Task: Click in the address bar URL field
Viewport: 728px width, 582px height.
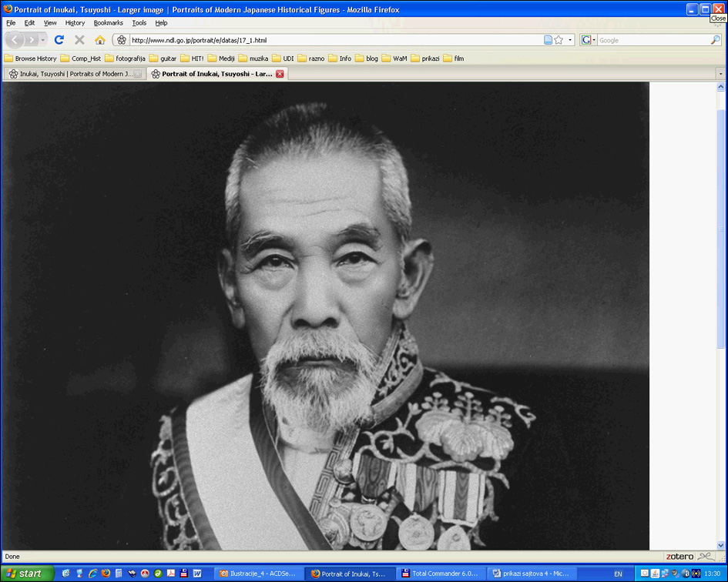Action: pyautogui.click(x=331, y=40)
